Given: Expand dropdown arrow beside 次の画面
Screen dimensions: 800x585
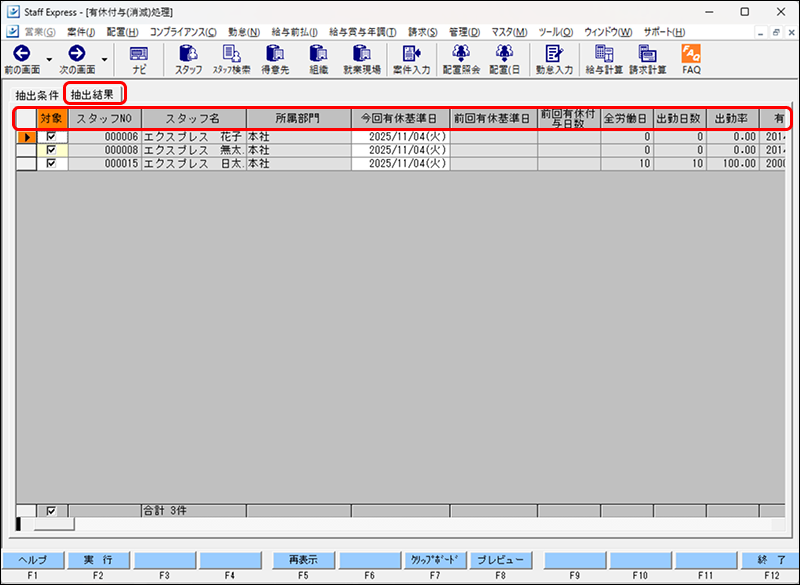Looking at the screenshot, I should (104, 59).
